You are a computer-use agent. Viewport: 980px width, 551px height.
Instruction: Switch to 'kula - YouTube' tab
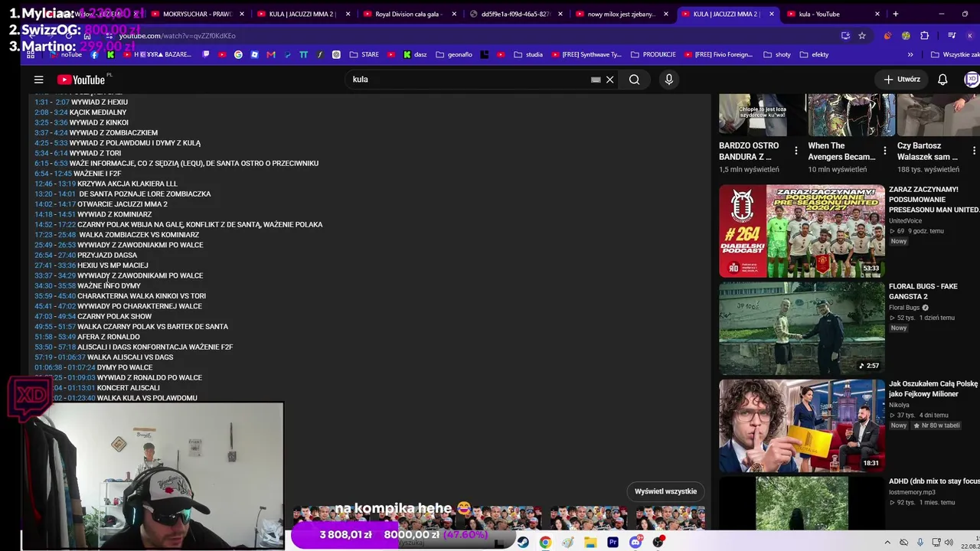[833, 14]
